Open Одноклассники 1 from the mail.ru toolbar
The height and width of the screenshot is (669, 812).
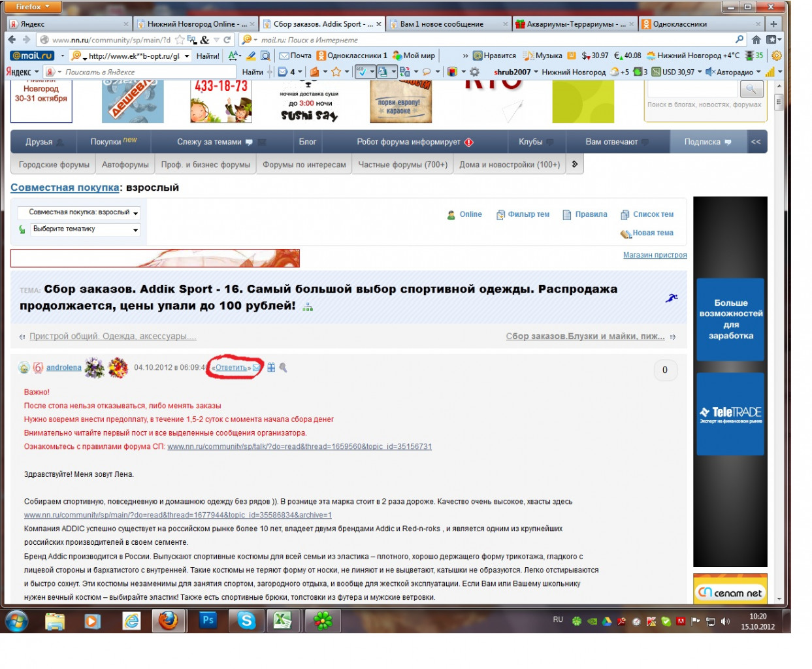[x=351, y=56]
